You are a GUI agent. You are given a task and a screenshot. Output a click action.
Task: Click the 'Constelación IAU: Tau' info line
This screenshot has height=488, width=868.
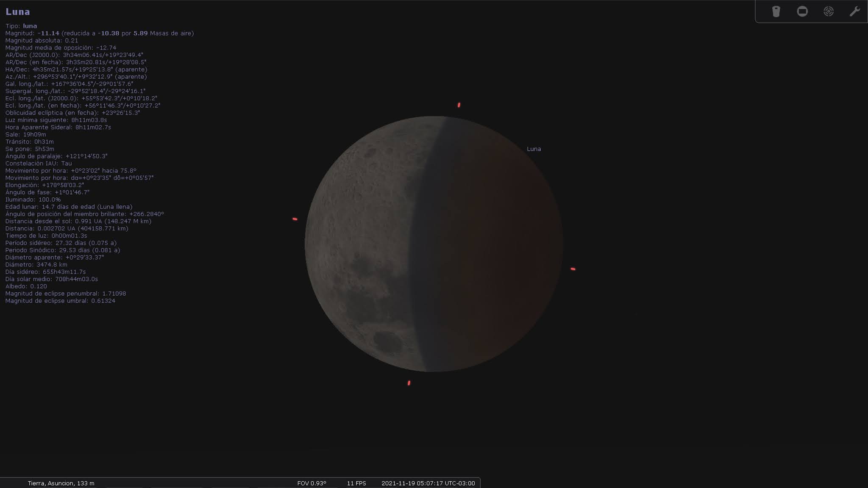[39, 164]
